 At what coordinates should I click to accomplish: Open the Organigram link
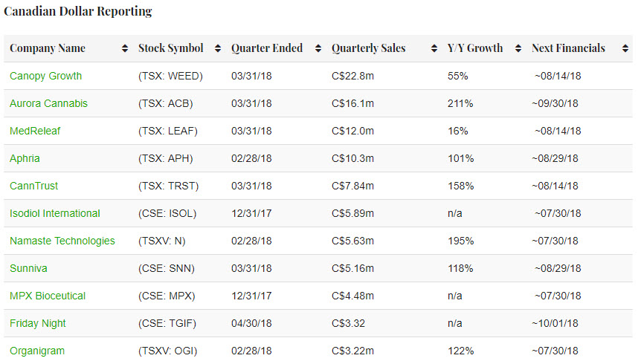point(37,351)
